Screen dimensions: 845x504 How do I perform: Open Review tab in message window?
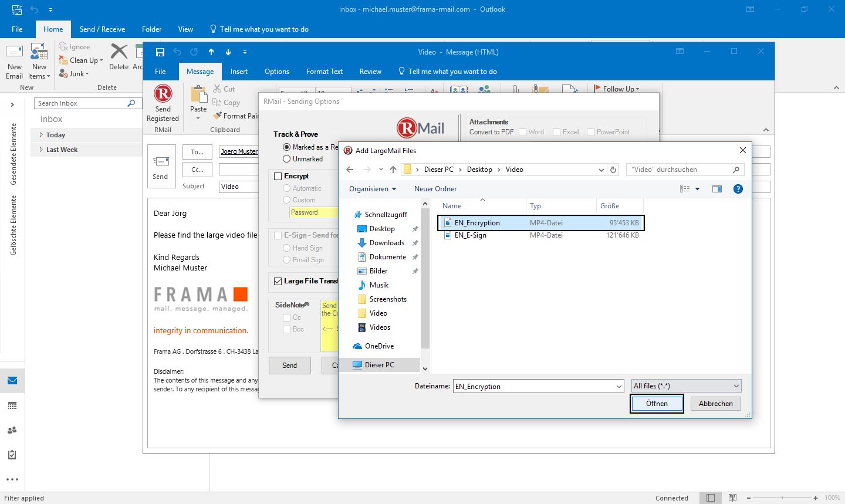point(370,72)
